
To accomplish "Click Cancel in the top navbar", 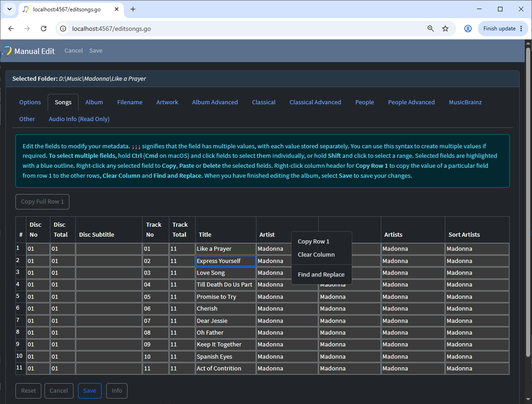I will (74, 50).
